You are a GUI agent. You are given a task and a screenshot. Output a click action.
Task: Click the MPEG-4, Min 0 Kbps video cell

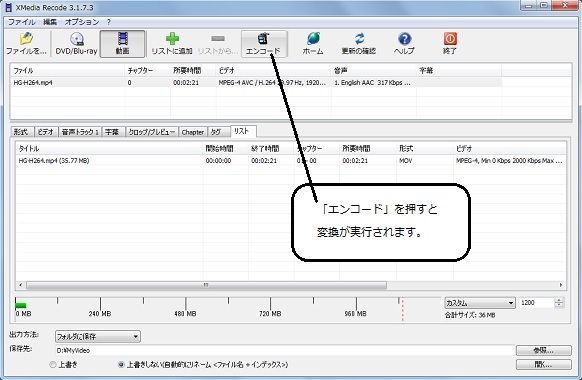(x=509, y=161)
